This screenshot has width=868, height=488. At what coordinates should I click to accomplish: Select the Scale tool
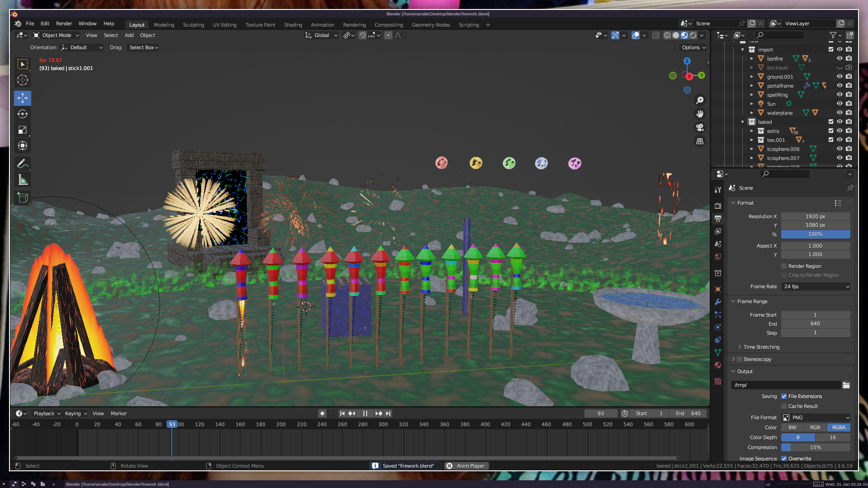point(23,130)
